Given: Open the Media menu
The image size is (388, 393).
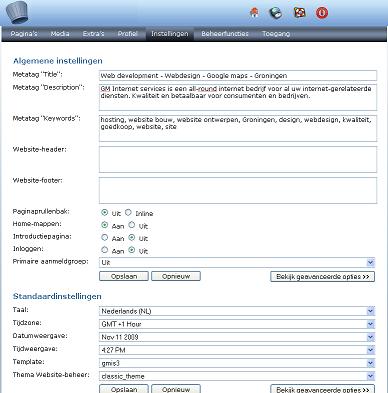Looking at the screenshot, I should tap(60, 34).
